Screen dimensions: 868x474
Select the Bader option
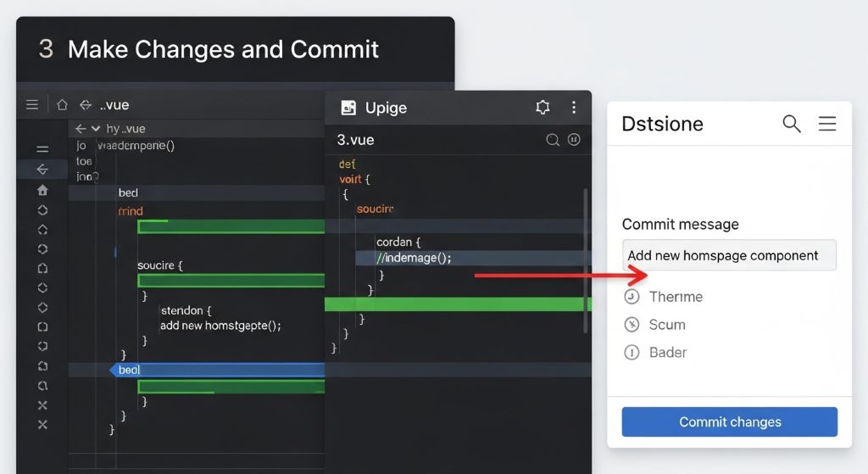[x=655, y=352]
